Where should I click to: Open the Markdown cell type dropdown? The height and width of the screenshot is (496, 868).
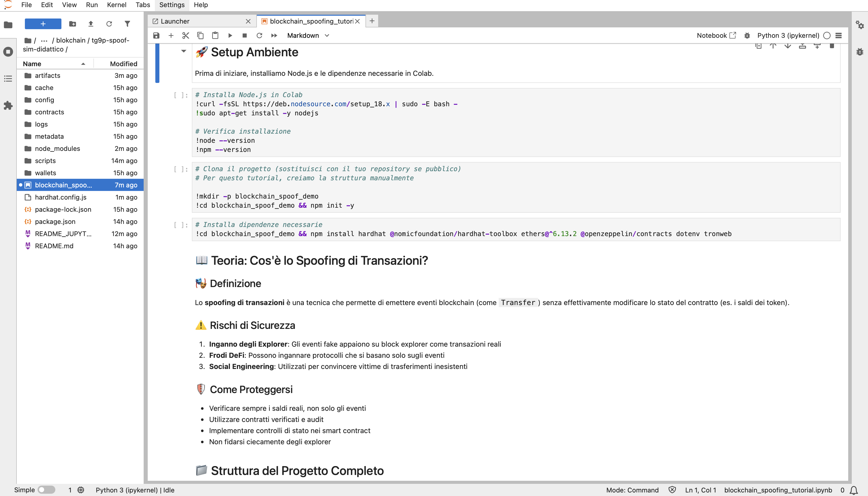[308, 36]
